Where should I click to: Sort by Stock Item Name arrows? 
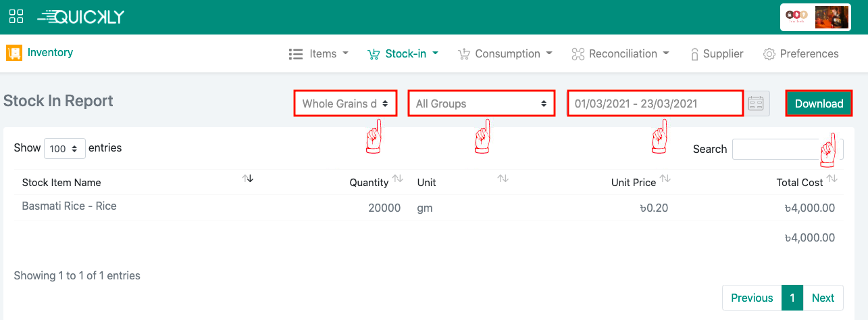247,179
